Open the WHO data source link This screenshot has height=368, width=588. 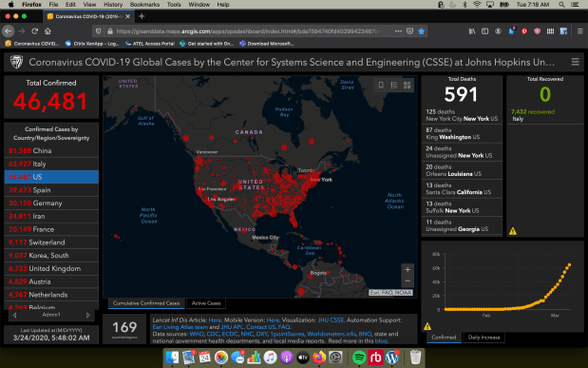tap(197, 334)
